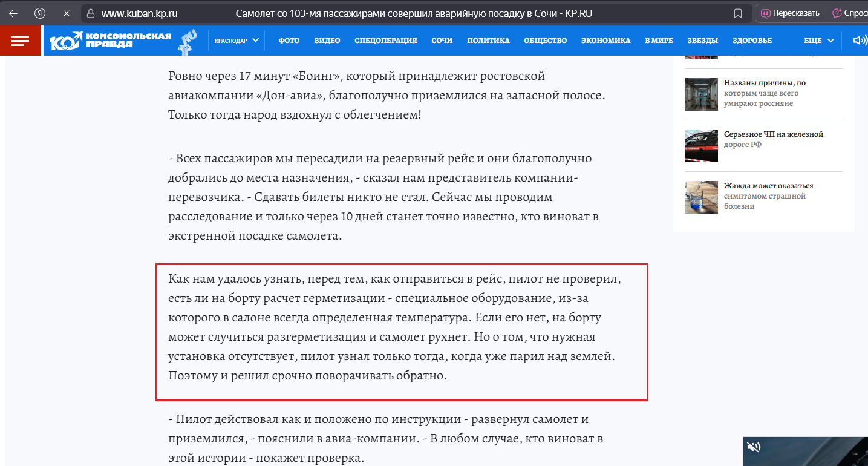Click paragraph starting 'Пилот действовал как и положено'
The height and width of the screenshot is (466, 868).
tap(385, 438)
